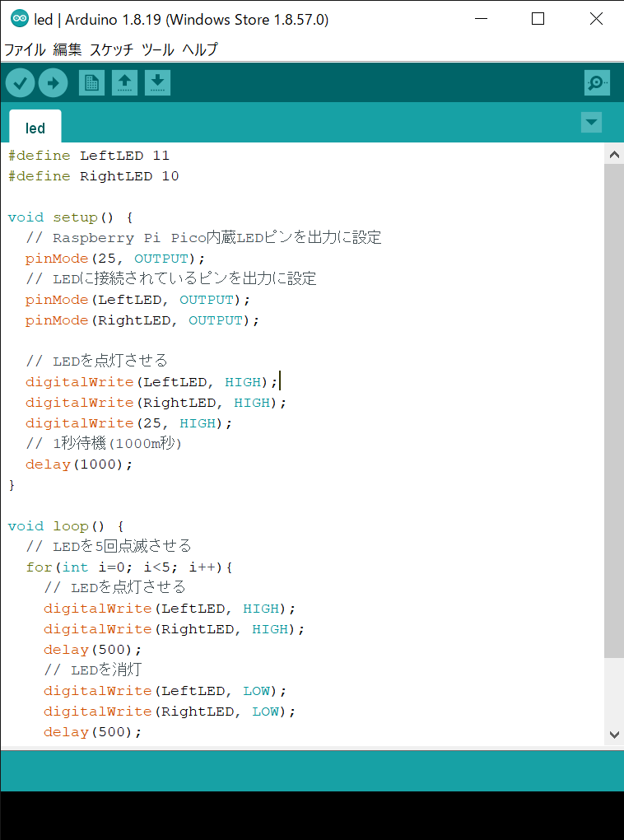The width and height of the screenshot is (624, 840).
Task: Open the Serial Monitor magnifier icon
Action: tap(597, 83)
